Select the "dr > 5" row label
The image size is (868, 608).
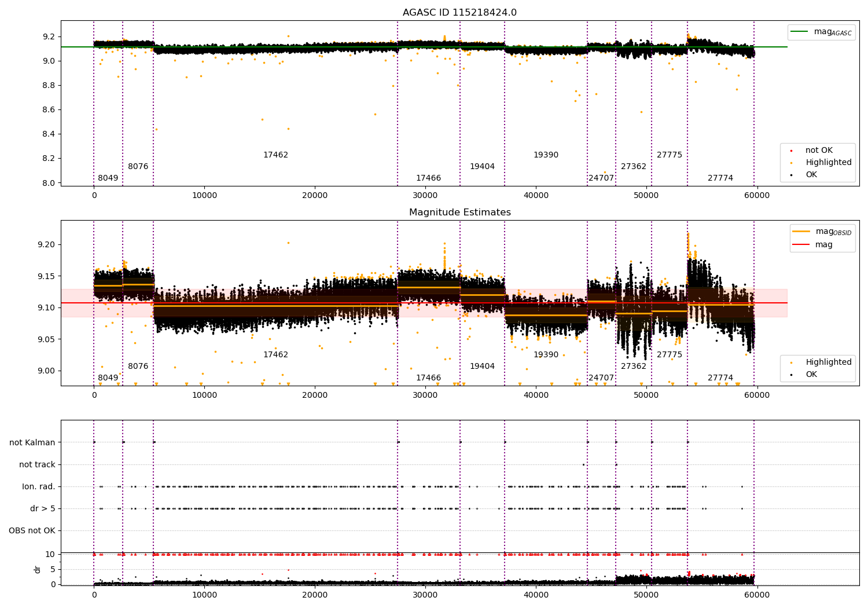point(43,508)
